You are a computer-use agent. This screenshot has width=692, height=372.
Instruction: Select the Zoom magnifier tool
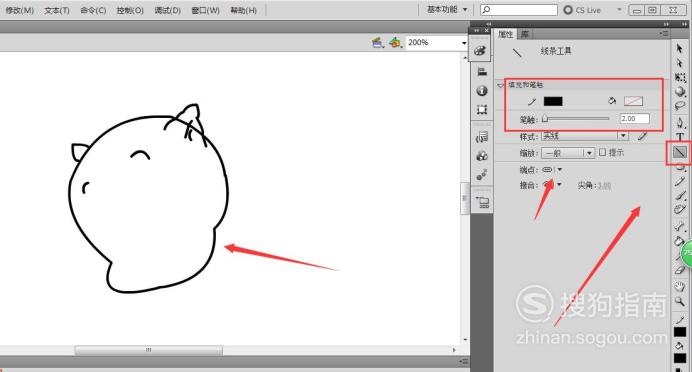point(680,301)
